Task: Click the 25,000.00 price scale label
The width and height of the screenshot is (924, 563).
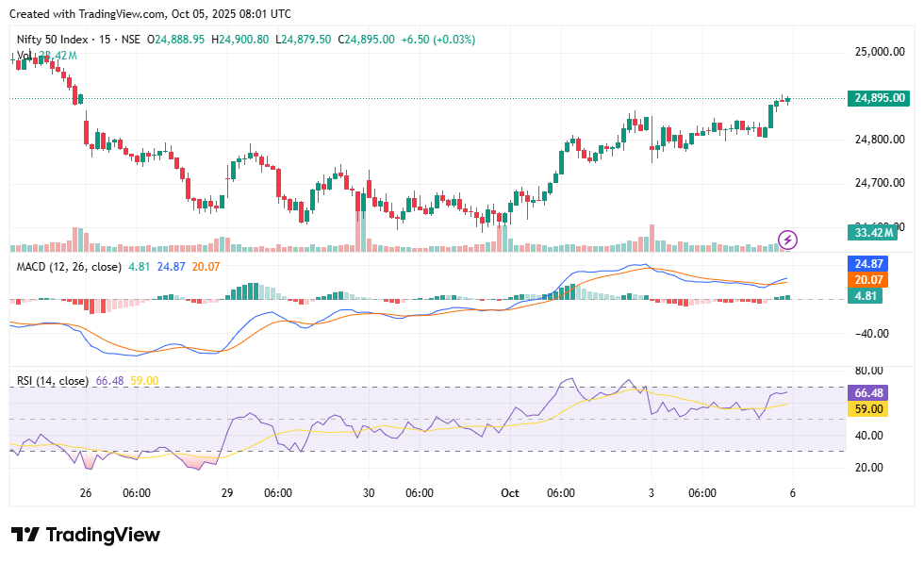Action: tap(879, 52)
